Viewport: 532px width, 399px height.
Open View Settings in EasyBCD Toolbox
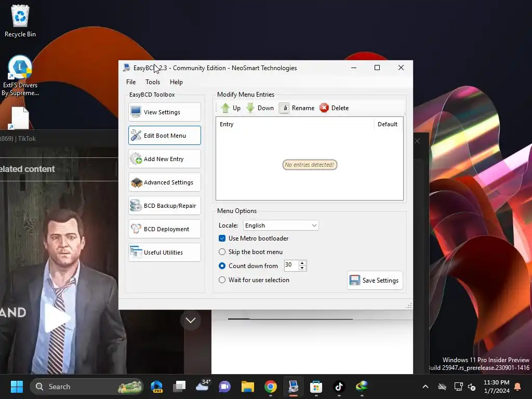click(165, 112)
